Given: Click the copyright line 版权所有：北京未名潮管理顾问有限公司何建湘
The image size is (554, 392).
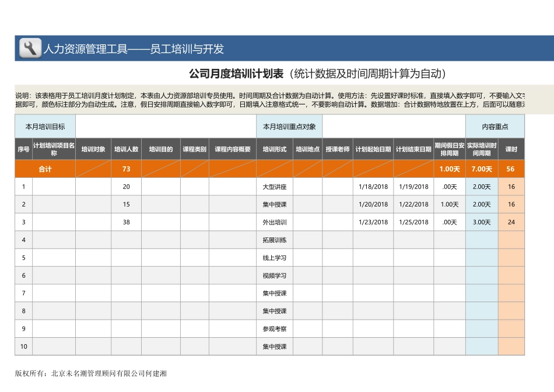Looking at the screenshot, I should point(91,373).
